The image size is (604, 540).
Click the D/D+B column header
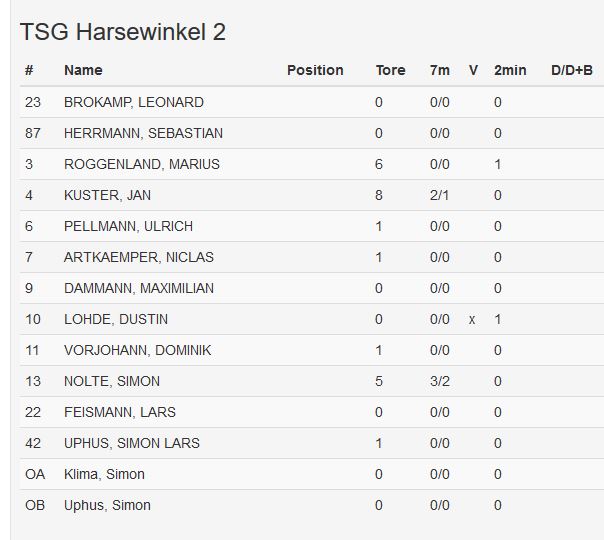(572, 70)
